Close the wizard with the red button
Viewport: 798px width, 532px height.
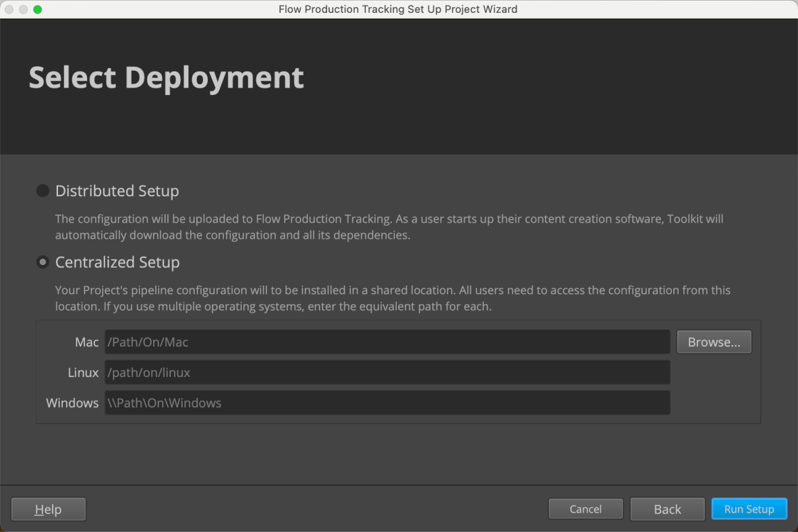9,9
